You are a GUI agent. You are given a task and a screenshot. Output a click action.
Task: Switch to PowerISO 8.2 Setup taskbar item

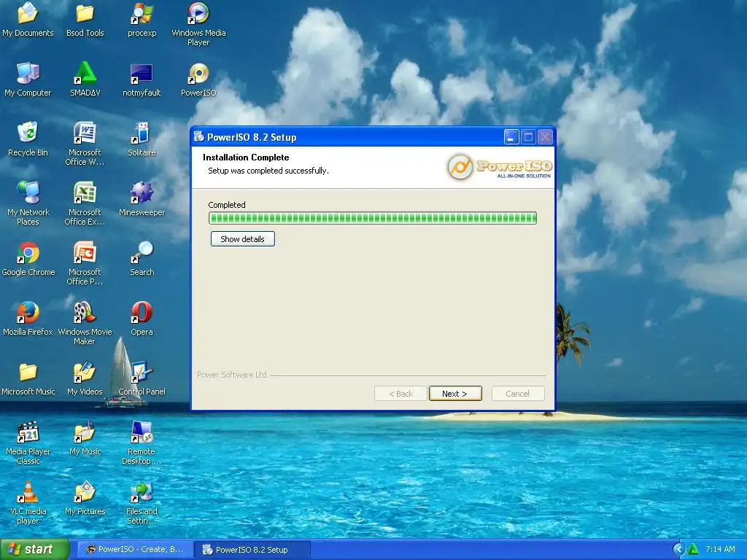point(252,550)
